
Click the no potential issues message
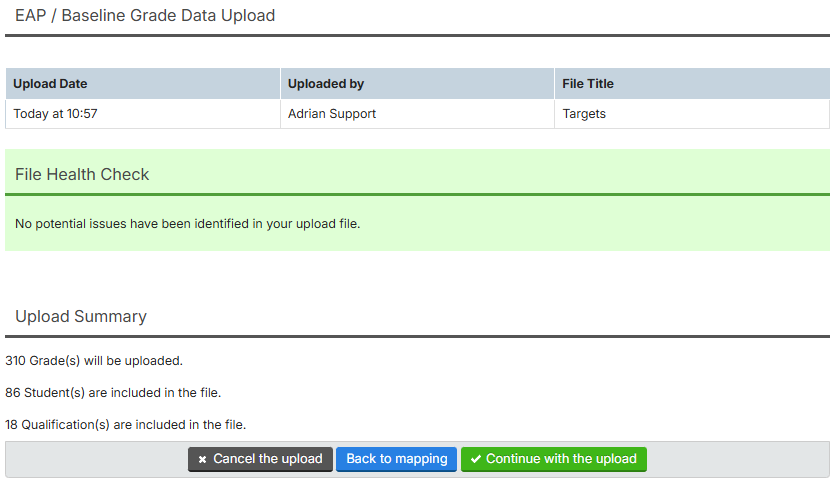point(187,223)
